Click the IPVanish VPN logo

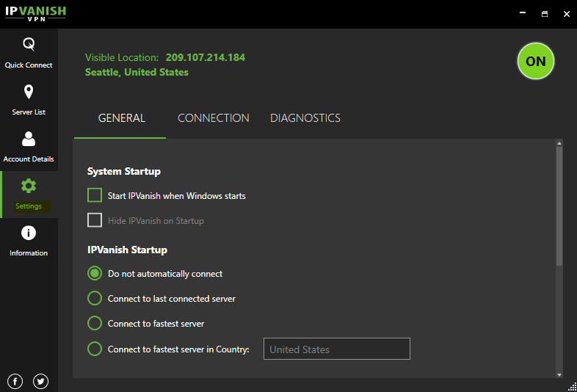pos(35,14)
